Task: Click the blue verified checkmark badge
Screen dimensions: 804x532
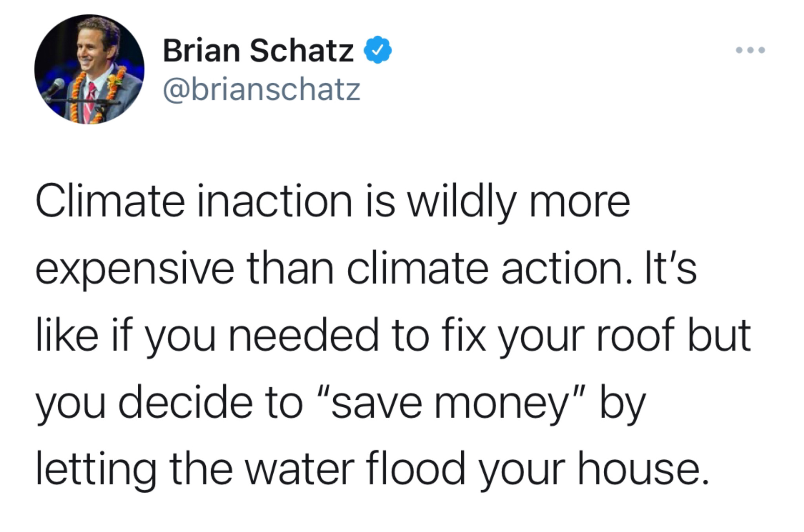Action: pyautogui.click(x=378, y=50)
